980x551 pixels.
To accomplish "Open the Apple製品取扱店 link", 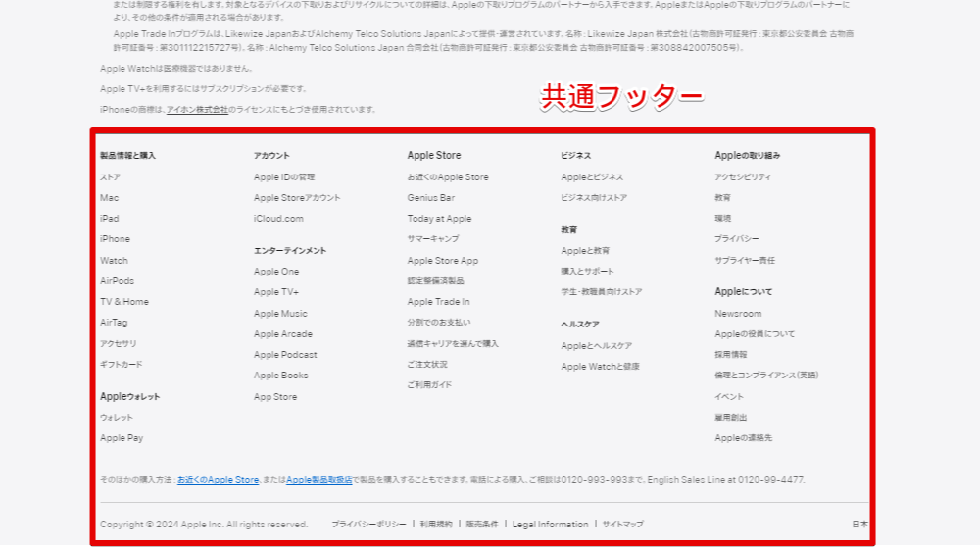I will point(318,480).
